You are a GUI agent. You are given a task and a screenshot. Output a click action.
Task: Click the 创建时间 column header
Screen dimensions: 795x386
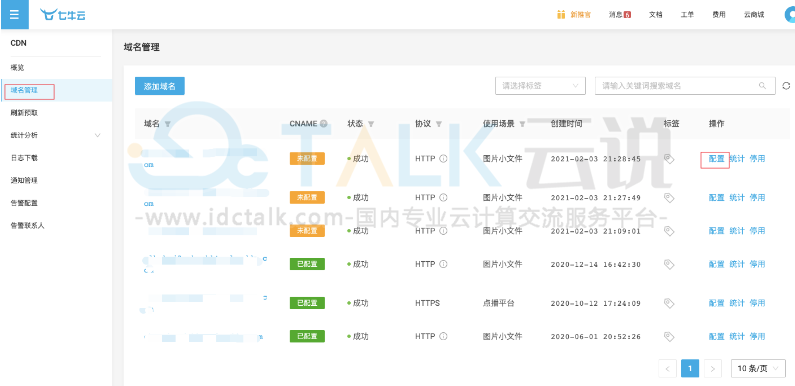(566, 124)
